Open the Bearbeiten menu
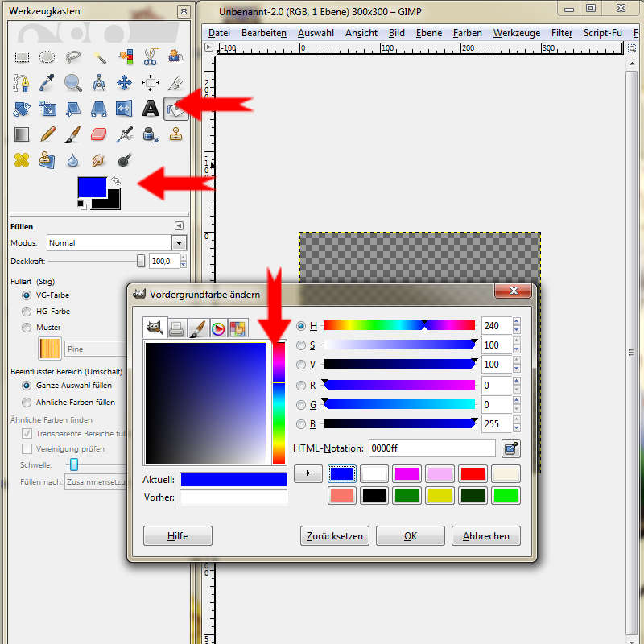The height and width of the screenshot is (644, 644). pyautogui.click(x=264, y=33)
